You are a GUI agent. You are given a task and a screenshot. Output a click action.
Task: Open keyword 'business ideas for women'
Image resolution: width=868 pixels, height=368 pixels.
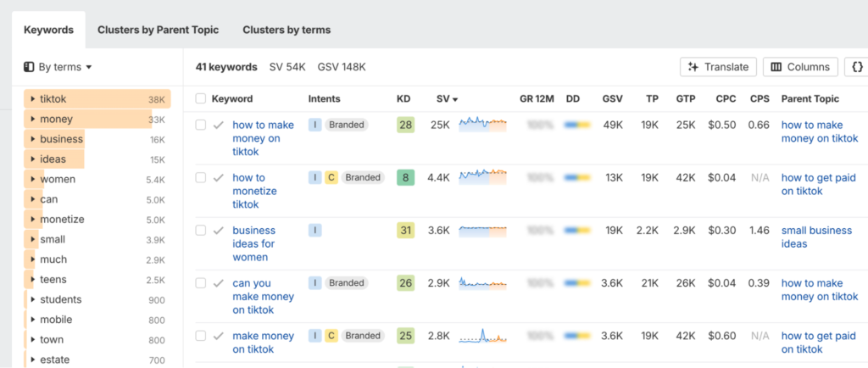[253, 243]
